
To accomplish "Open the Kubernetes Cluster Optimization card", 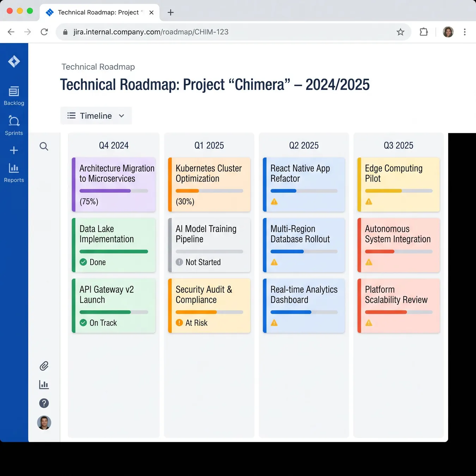I will 209,184.
